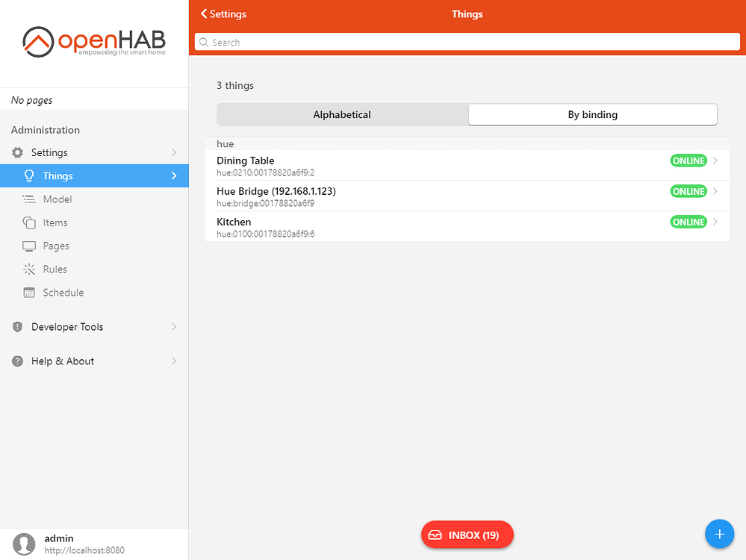The image size is (746, 560).
Task: Open the Model section via its list icon
Action: pyautogui.click(x=30, y=199)
